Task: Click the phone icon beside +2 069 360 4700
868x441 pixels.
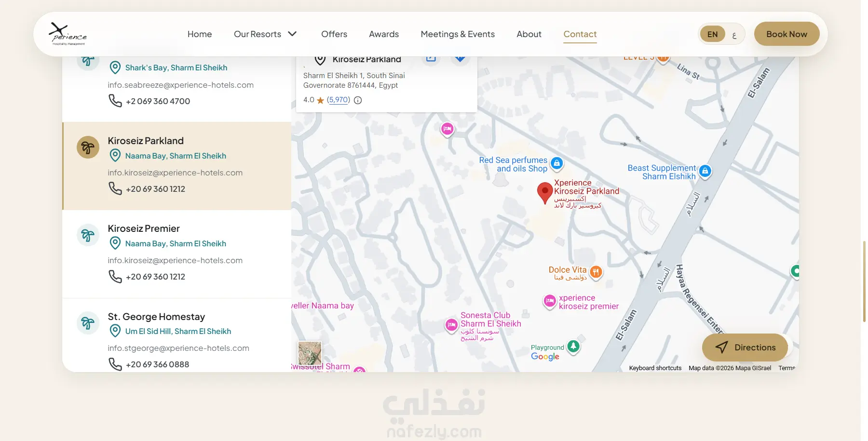Action: click(115, 101)
